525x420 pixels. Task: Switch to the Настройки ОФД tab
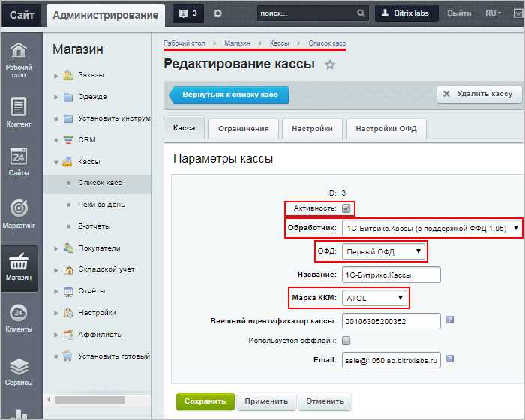point(386,129)
